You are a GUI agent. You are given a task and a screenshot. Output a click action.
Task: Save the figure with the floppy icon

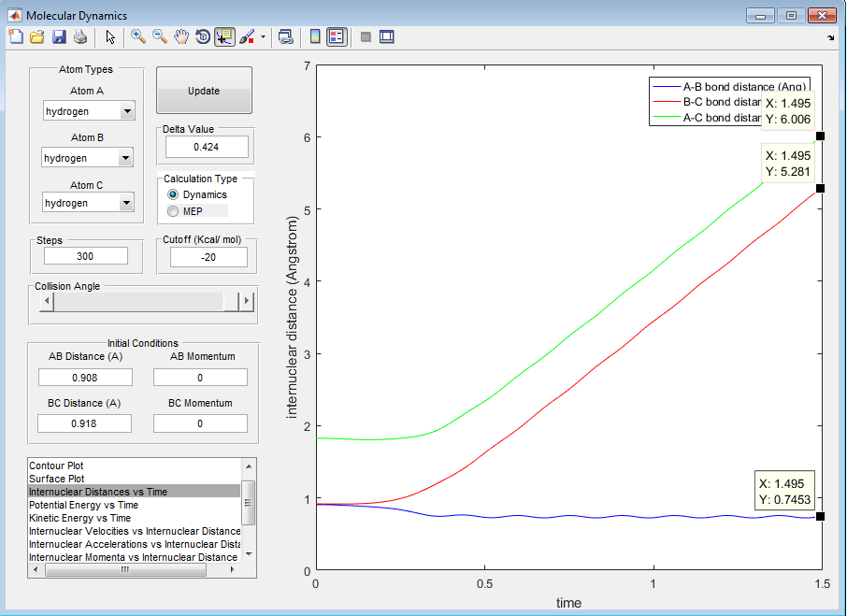pos(59,36)
